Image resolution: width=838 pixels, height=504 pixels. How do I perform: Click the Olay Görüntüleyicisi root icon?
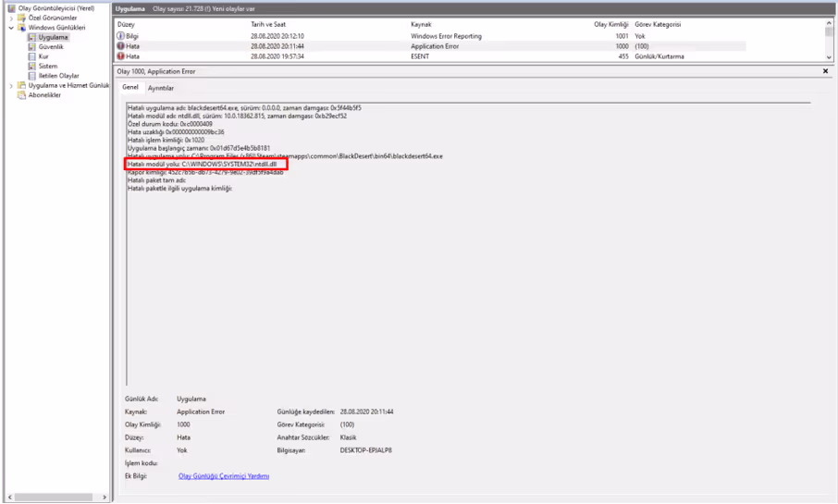[x=12, y=8]
